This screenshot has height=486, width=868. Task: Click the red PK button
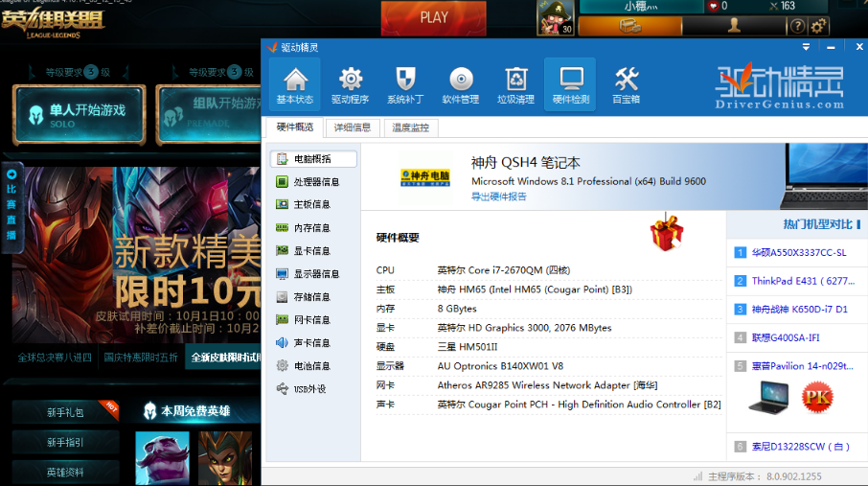click(817, 398)
